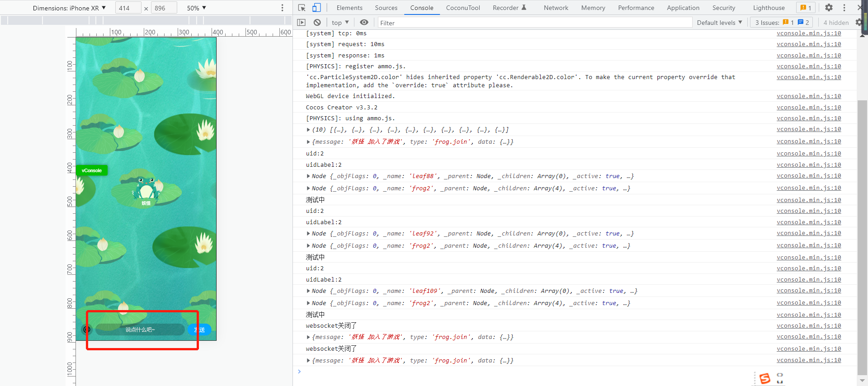
Task: Expand the Node leaf88 entry
Action: (x=308, y=176)
